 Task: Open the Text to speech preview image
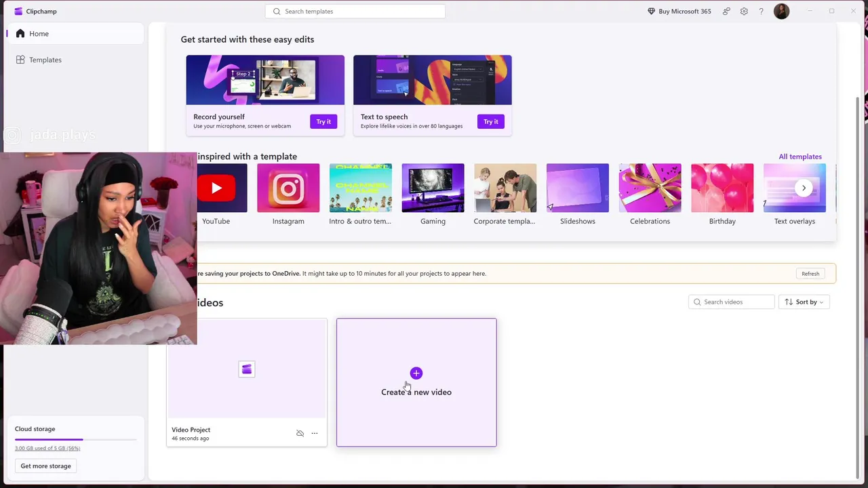[x=433, y=80]
